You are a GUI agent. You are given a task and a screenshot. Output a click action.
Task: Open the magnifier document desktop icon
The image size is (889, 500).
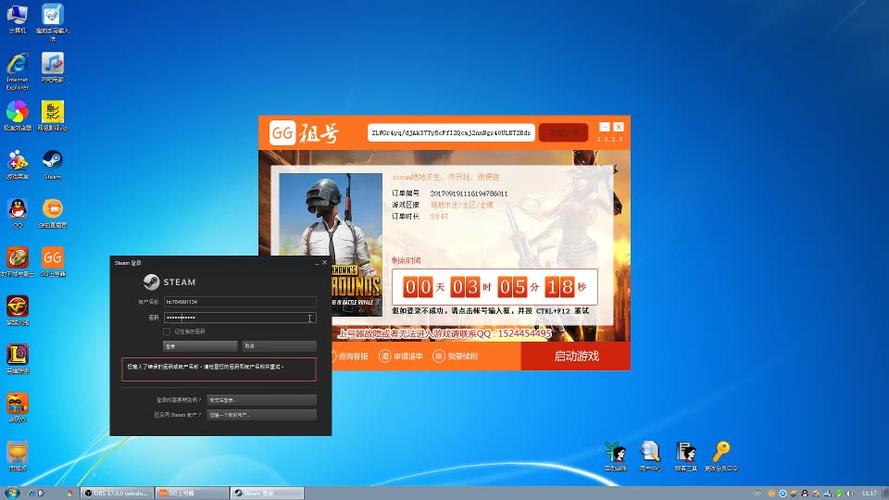[x=651, y=456]
